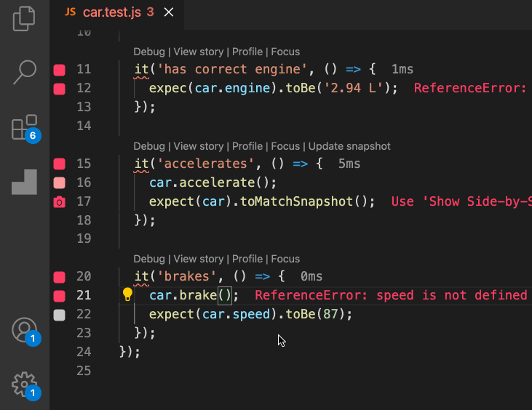This screenshot has height=410, width=532.
Task: Open the Explorer files icon in activity bar
Action: click(24, 19)
